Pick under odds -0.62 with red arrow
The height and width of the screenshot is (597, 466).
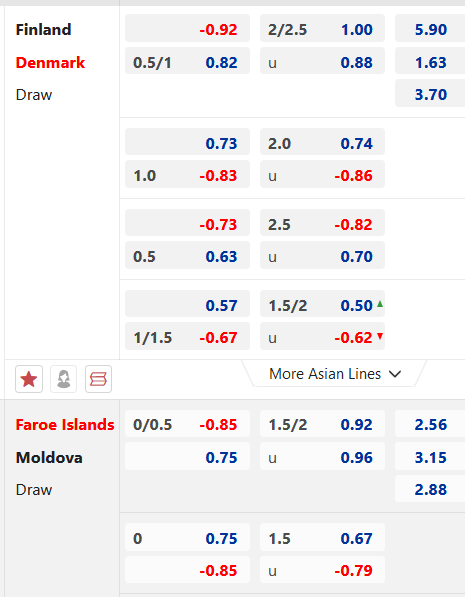322,336
